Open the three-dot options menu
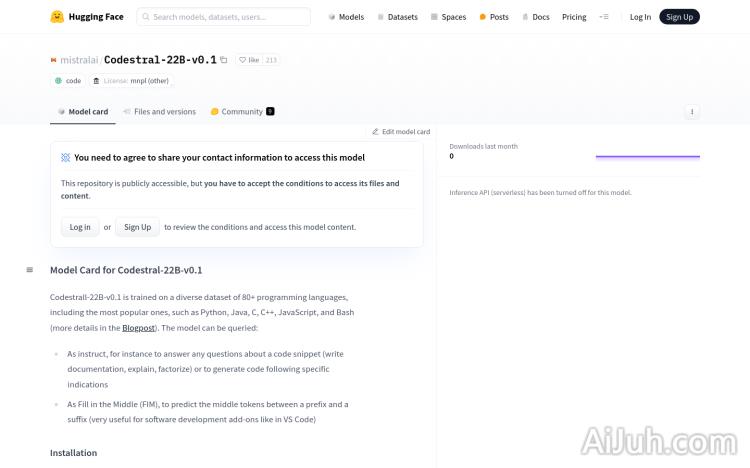Viewport: 750px width, 468px height. pos(691,112)
